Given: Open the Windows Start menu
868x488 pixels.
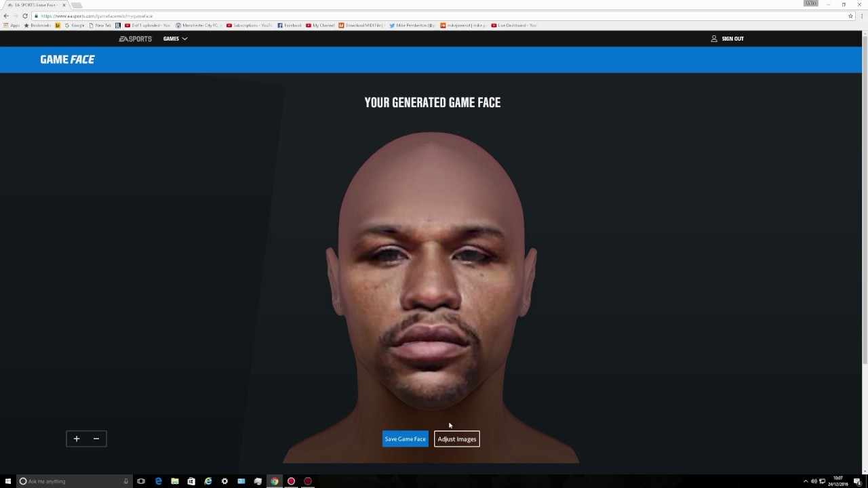Looking at the screenshot, I should tap(8, 481).
